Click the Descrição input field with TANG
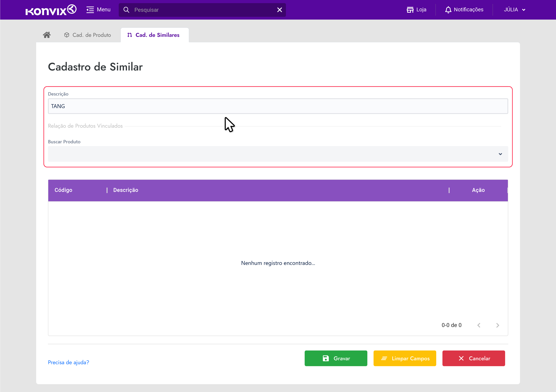Screen dimensions: 556x392 pos(278,106)
